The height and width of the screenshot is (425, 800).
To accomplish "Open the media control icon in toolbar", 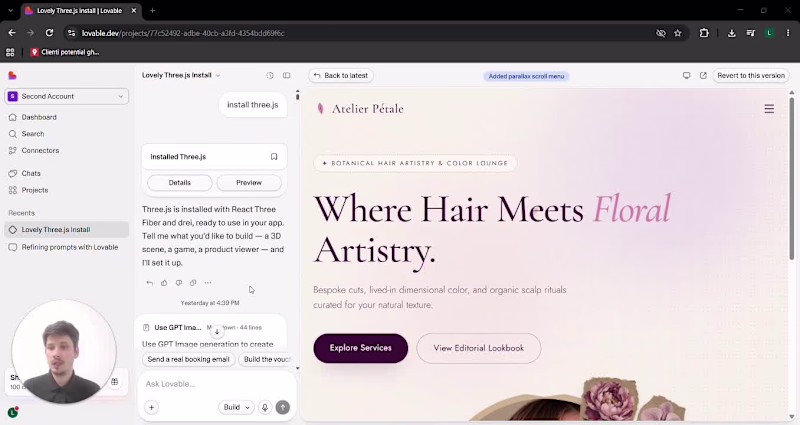I will (x=751, y=33).
